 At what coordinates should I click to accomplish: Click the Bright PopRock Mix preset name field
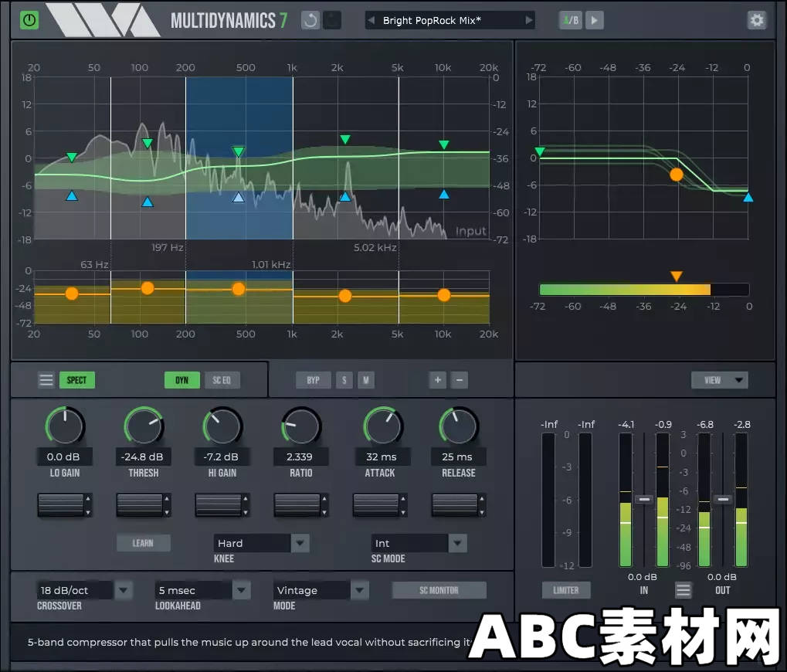click(x=449, y=20)
